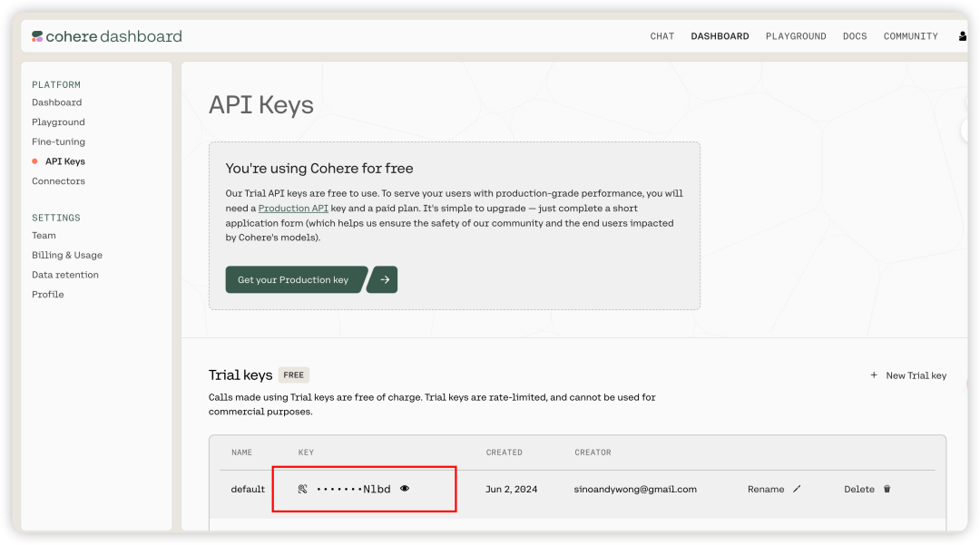The width and height of the screenshot is (980, 545).
Task: Open the user account icon in the top bar
Action: point(962,36)
